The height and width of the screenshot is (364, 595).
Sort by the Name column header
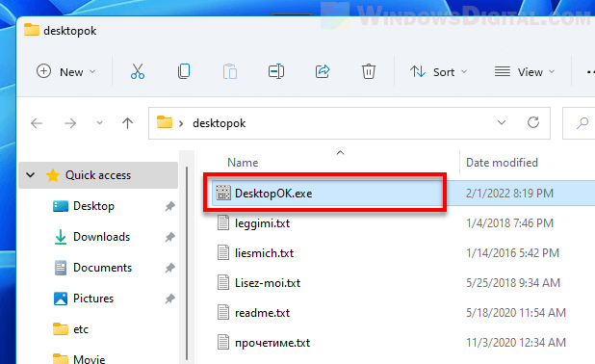(243, 163)
